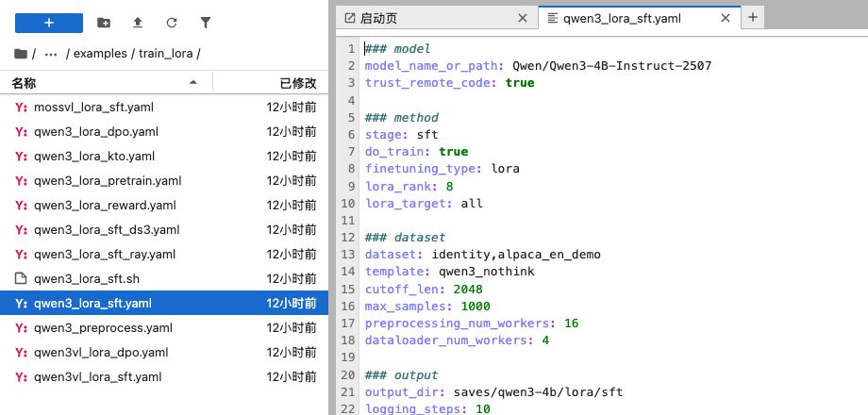This screenshot has width=868, height=415.
Task: Click the upload files icon
Action: pos(138,23)
